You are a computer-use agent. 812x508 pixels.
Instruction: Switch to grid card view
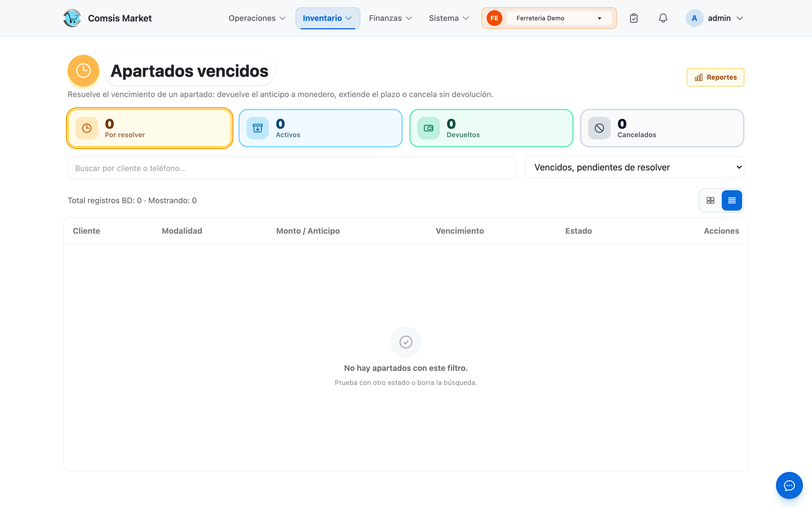coord(710,200)
